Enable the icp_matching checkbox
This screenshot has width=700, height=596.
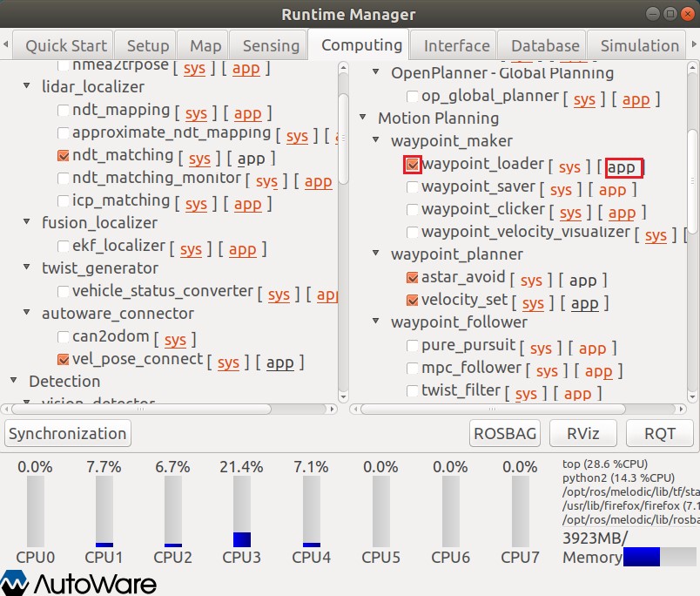pos(64,201)
